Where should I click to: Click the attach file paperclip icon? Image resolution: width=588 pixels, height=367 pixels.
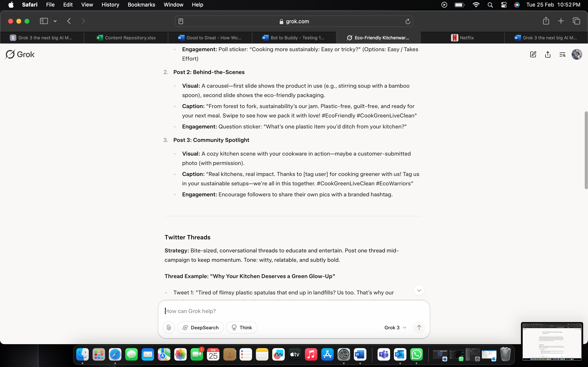click(x=169, y=327)
